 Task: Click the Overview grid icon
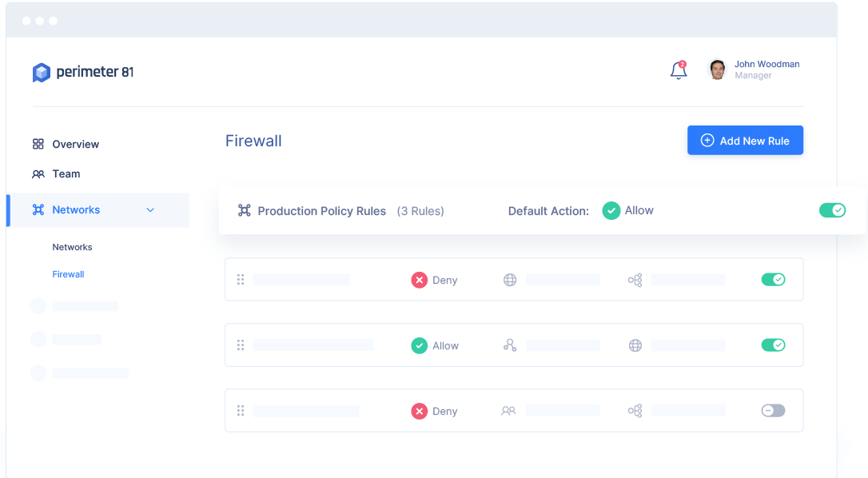(38, 144)
